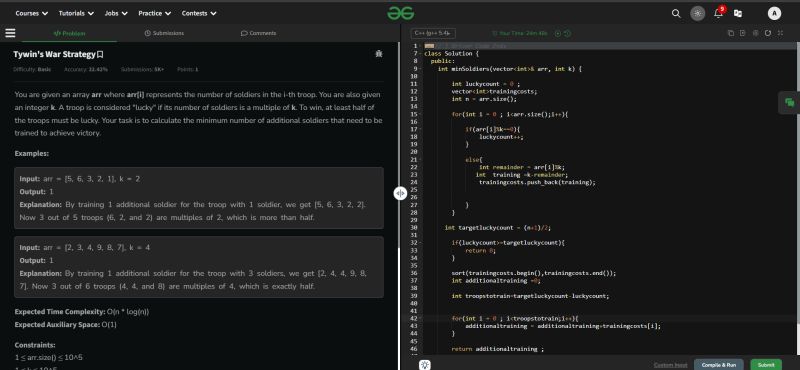This screenshot has height=370, width=800.
Task: Open the search magnifier icon
Action: coord(676,14)
